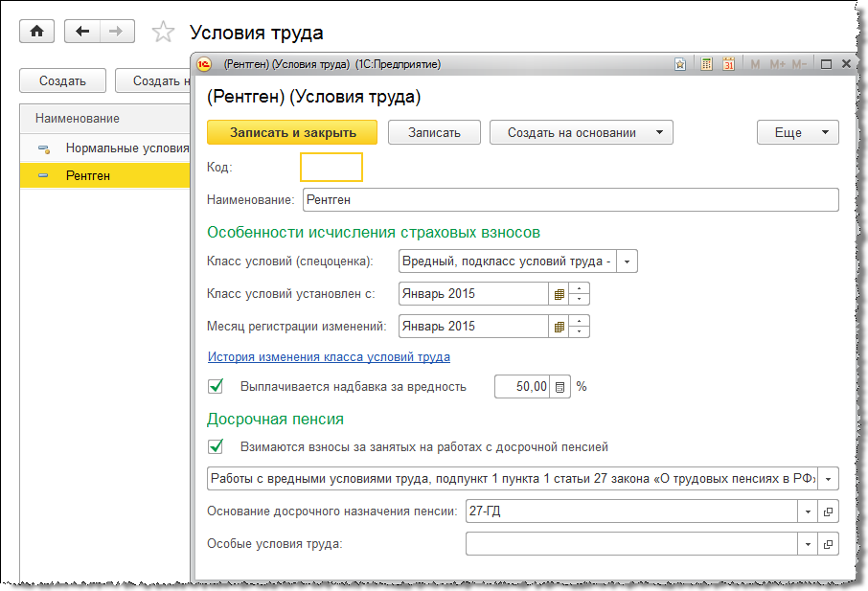Open calculator for надбавка за вредность field

pyautogui.click(x=561, y=387)
